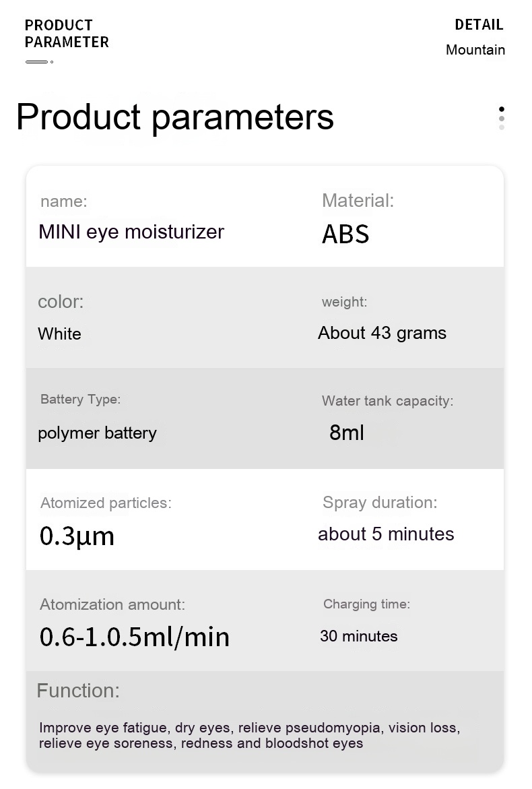This screenshot has width=532, height=789.
Task: Click the '30 minutes' charging time value
Action: tap(358, 636)
